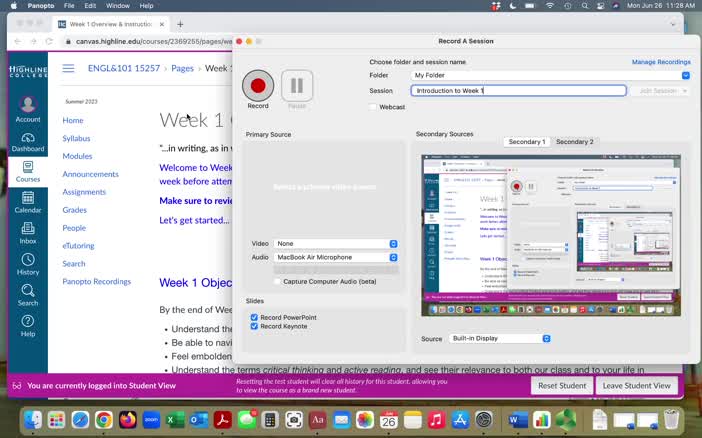Open the File menu

[x=69, y=6]
